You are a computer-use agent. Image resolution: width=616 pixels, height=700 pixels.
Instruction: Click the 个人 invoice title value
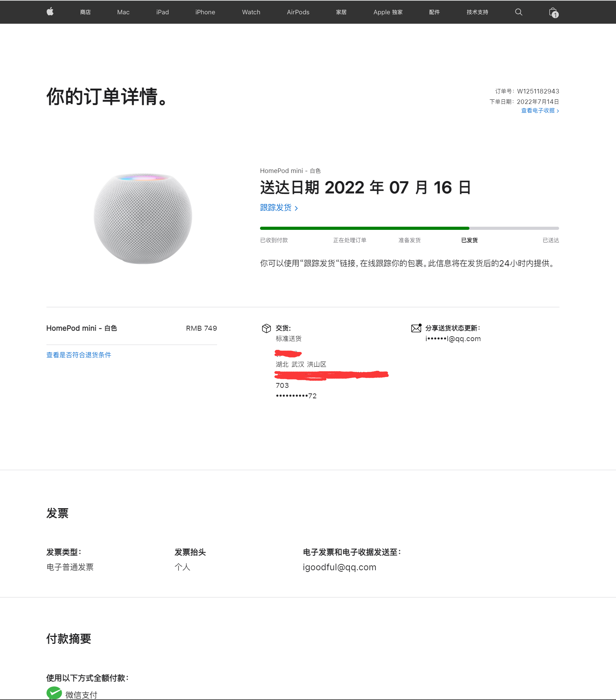183,567
